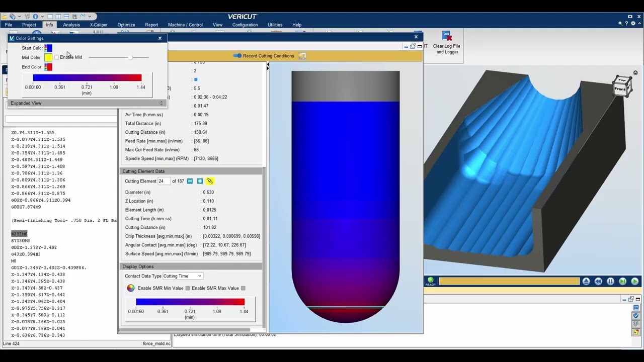644x362 pixels.
Task: Open the File menu
Action: pyautogui.click(x=9, y=25)
